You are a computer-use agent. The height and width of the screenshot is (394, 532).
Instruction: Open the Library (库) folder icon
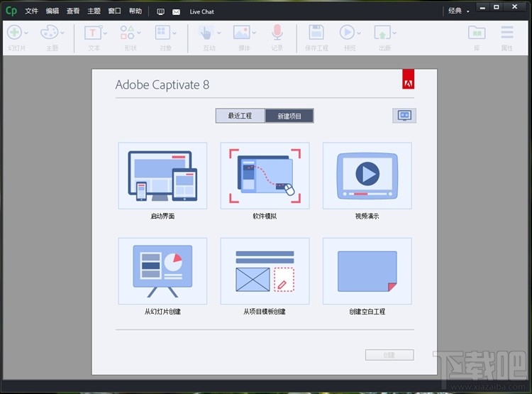tap(477, 33)
